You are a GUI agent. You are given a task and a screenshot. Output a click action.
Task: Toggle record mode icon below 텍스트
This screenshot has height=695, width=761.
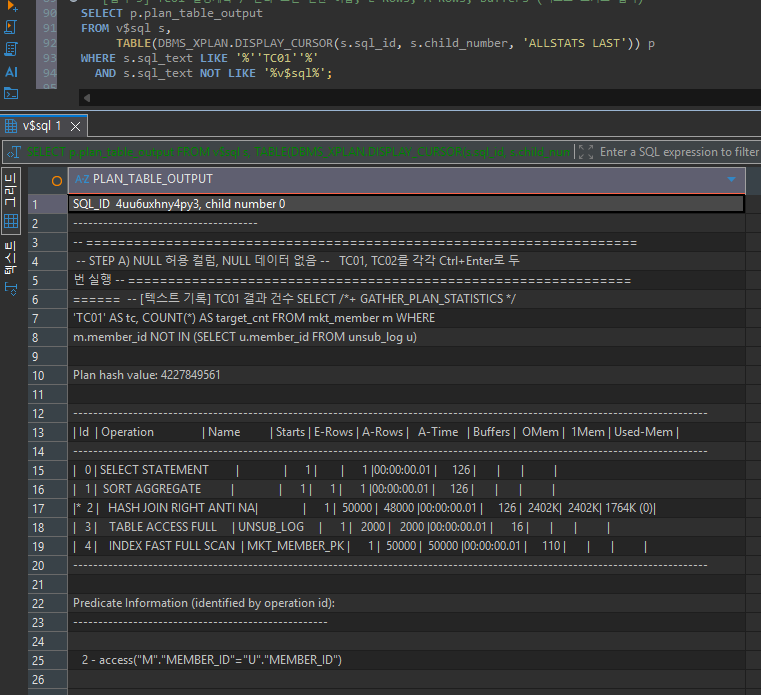[11, 289]
